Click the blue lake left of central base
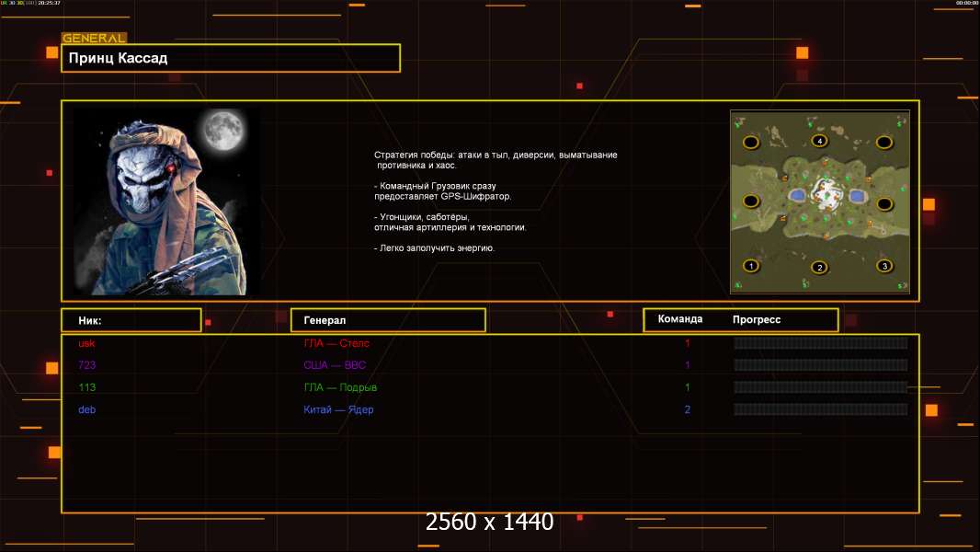The image size is (980, 552). (797, 196)
